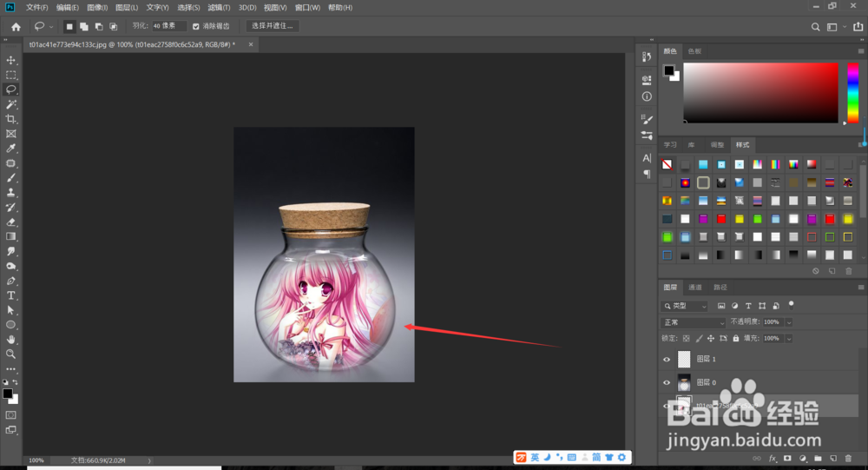This screenshot has width=868, height=470.
Task: Open the Character panel icon
Action: coord(647,158)
